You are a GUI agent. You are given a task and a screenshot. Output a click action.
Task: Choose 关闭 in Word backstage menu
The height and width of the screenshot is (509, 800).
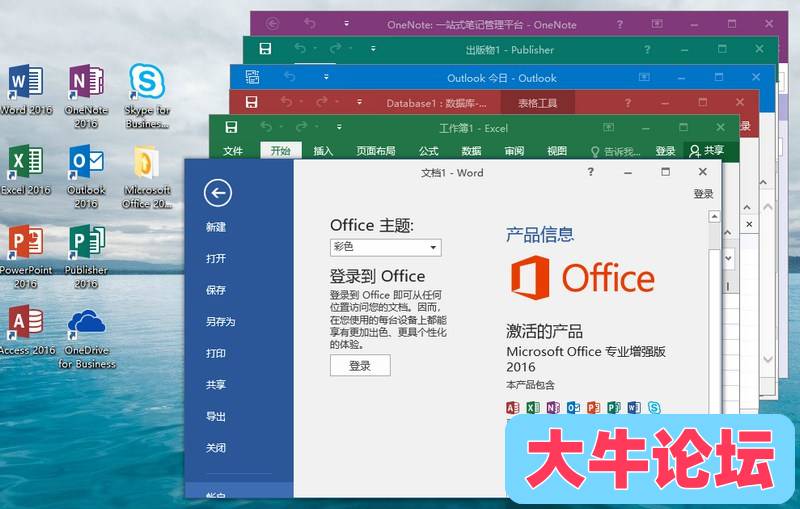click(216, 448)
